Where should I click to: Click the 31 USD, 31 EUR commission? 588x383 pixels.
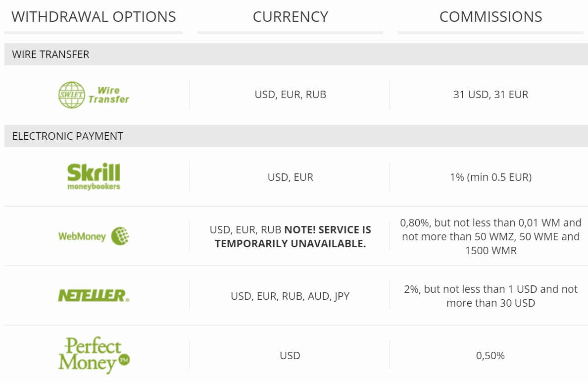point(490,94)
